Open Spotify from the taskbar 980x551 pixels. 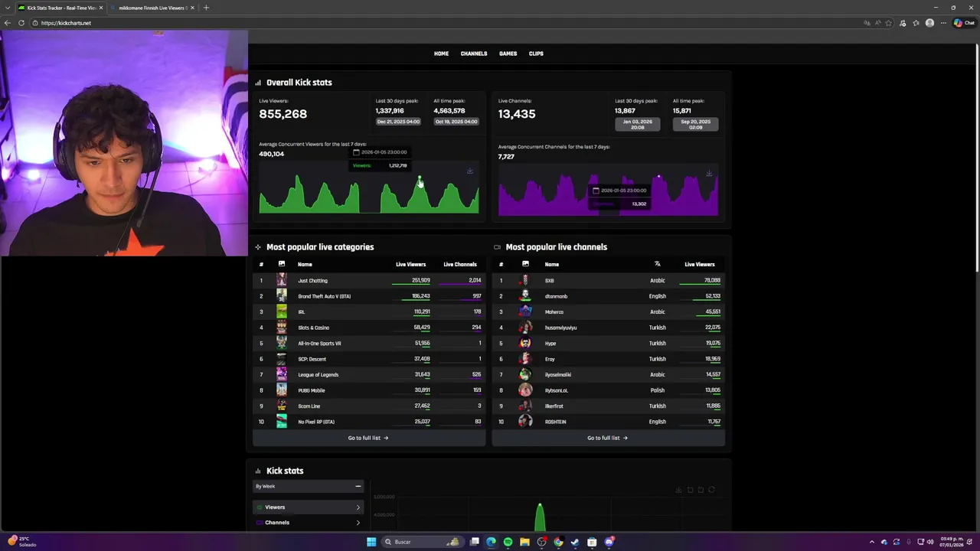coord(508,542)
